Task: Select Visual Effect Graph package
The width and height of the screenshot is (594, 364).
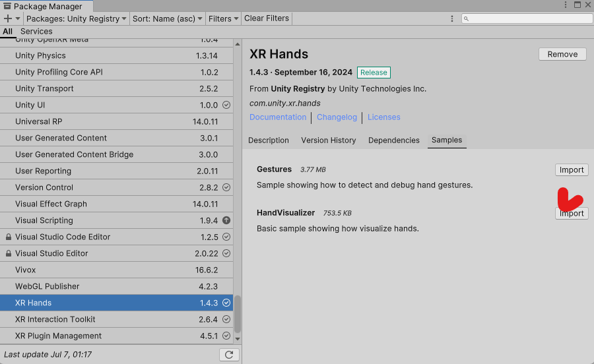Action: (116, 204)
